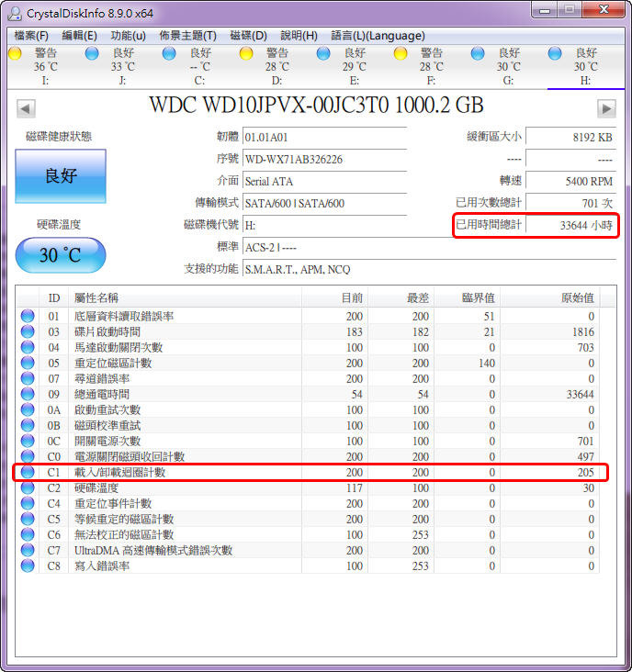Click status orb for attribute C0
This screenshot has width=632, height=672.
click(28, 456)
